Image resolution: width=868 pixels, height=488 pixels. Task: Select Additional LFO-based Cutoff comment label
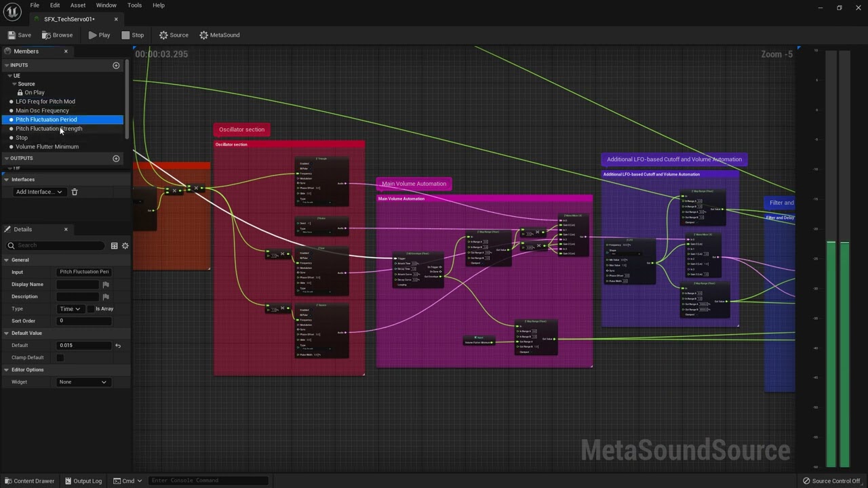tap(674, 159)
